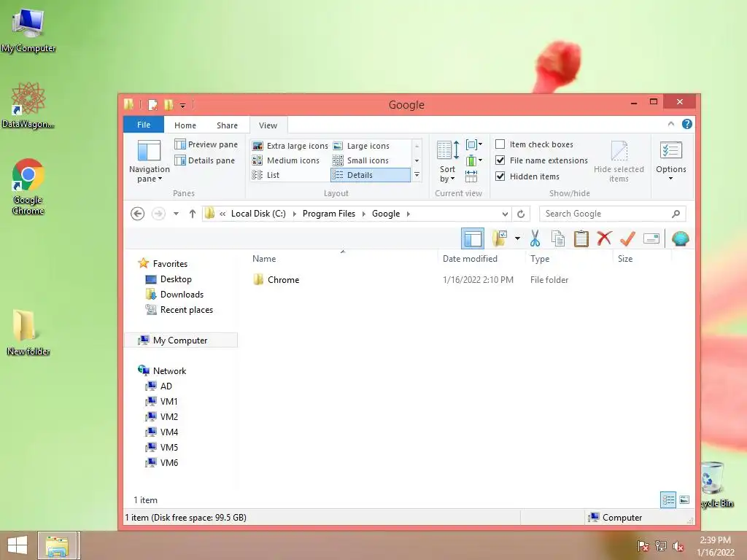Image resolution: width=747 pixels, height=560 pixels.
Task: Switch layout to Extra large icons
Action: pos(290,146)
